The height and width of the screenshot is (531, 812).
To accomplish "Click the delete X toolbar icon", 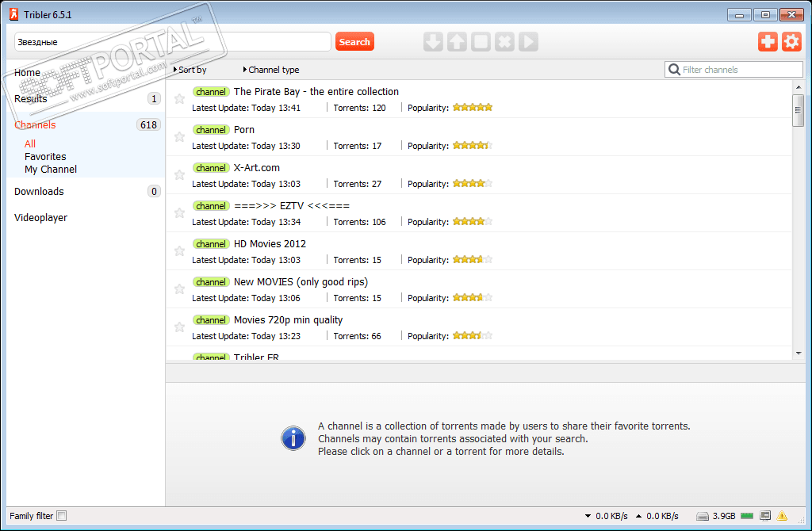I will [x=504, y=41].
